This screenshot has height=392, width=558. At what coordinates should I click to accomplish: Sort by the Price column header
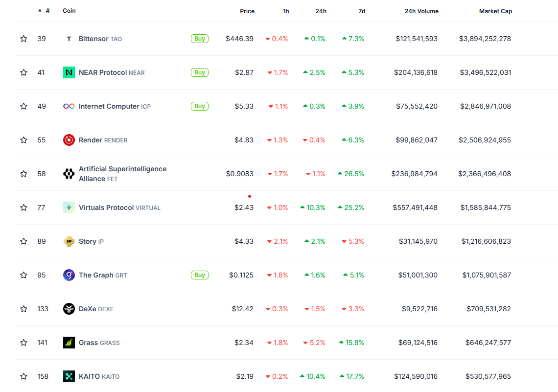247,11
